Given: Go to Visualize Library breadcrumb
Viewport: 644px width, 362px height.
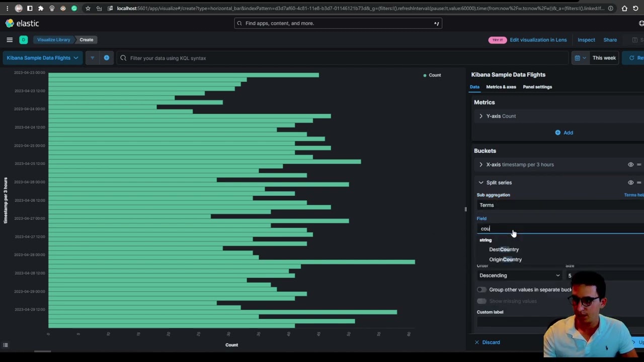Looking at the screenshot, I should point(54,40).
